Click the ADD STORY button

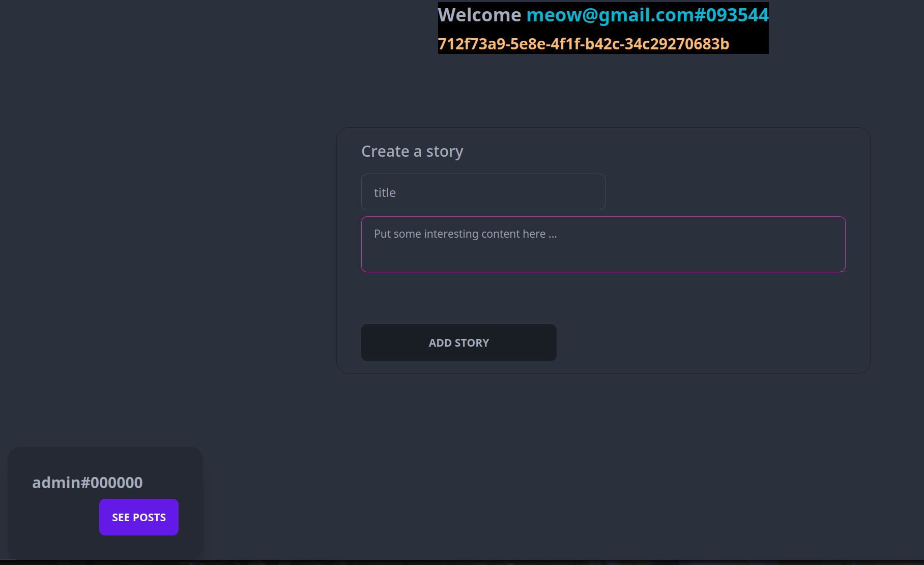pos(458,343)
